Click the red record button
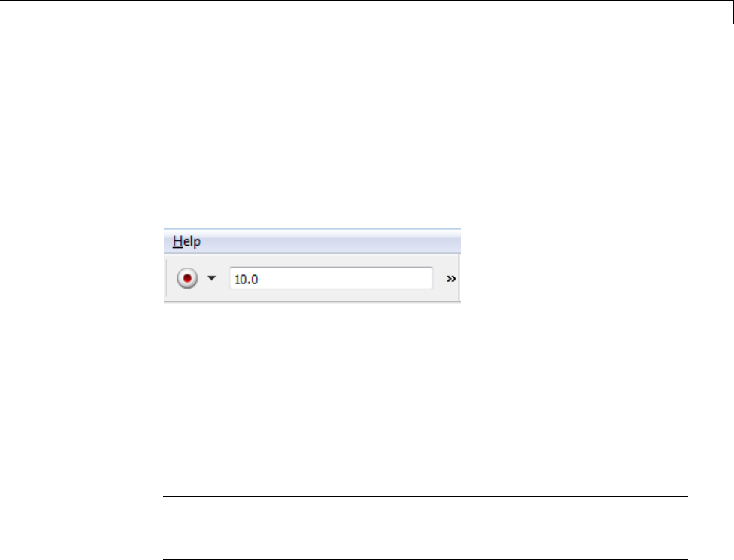The image size is (734, 560). (187, 278)
